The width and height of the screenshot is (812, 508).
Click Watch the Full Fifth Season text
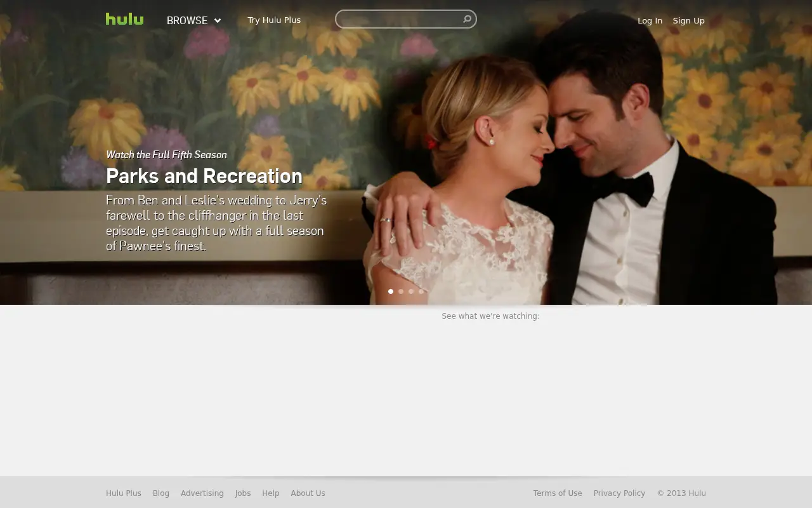(x=166, y=154)
